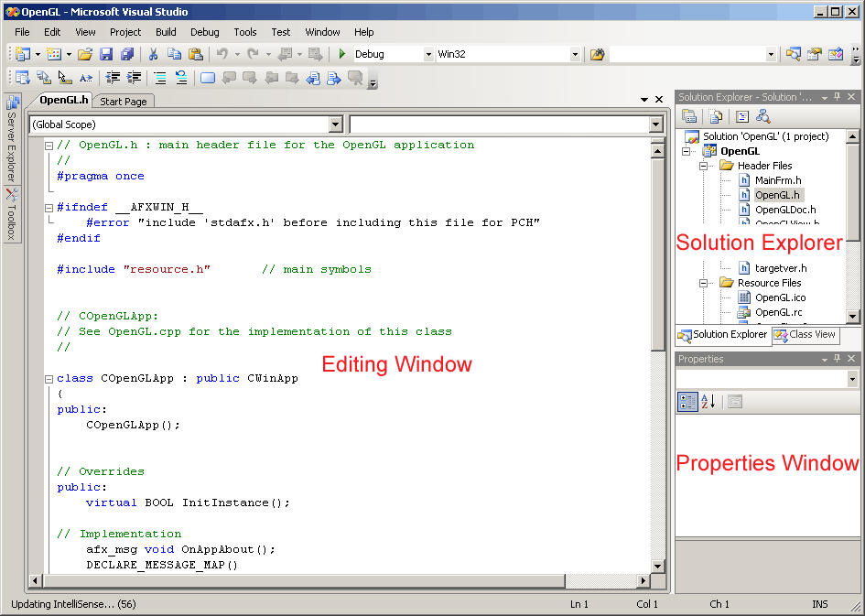
Task: Open the Win32 solution platform dropdown
Action: coord(575,54)
